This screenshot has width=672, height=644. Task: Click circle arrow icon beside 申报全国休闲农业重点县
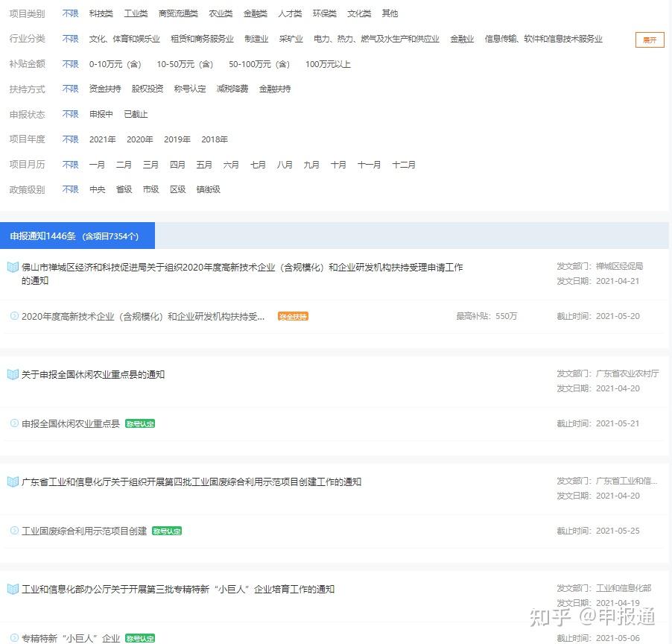click(14, 423)
